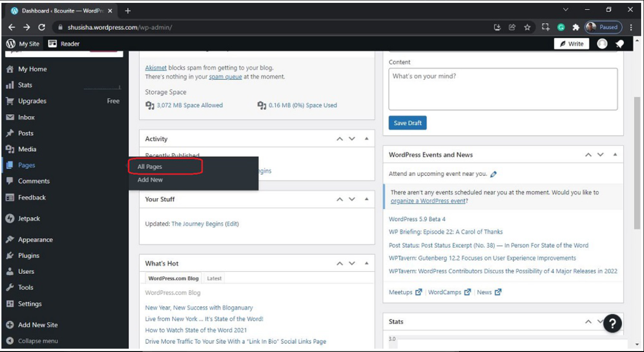
Task: Click the edit location pencil icon
Action: pos(493,174)
